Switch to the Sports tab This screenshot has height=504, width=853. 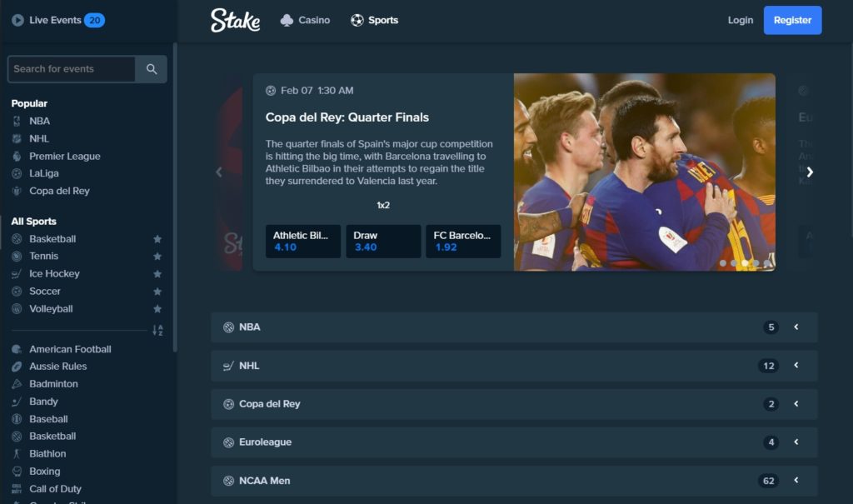pyautogui.click(x=374, y=20)
